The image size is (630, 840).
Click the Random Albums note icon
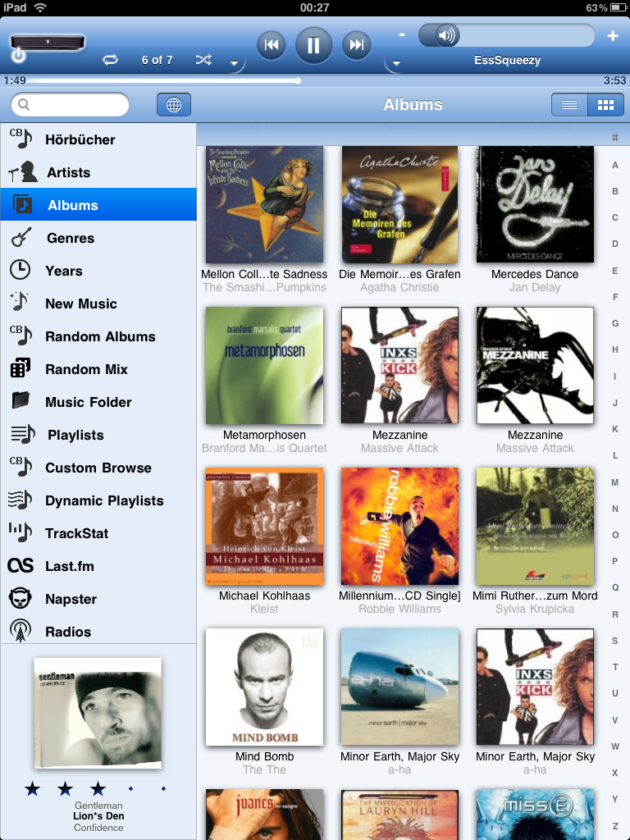pos(21,336)
